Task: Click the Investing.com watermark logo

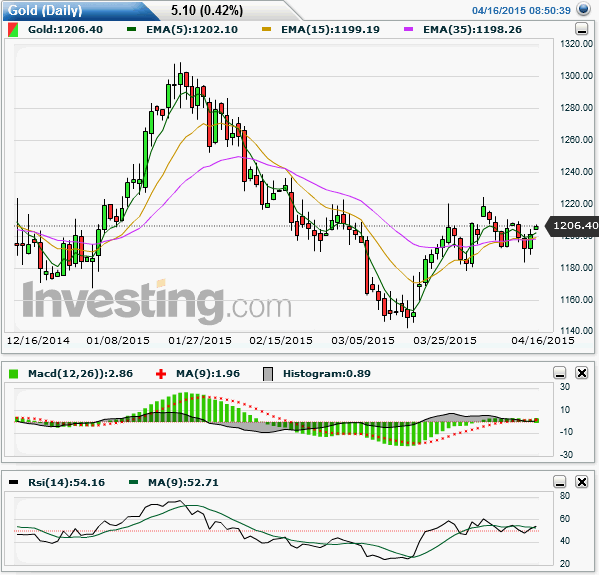Action: click(x=157, y=302)
